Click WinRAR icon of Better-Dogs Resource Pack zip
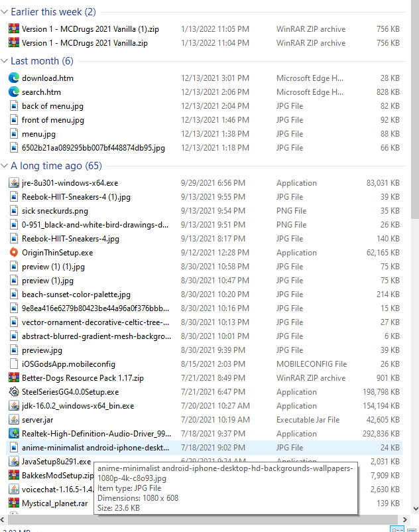419x532 pixels. pos(13,377)
